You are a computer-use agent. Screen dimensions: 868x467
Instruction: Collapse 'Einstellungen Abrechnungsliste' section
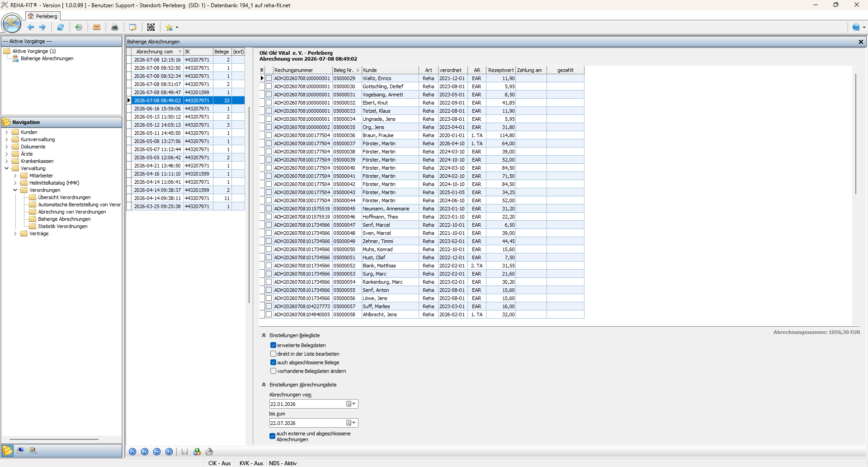pos(264,385)
